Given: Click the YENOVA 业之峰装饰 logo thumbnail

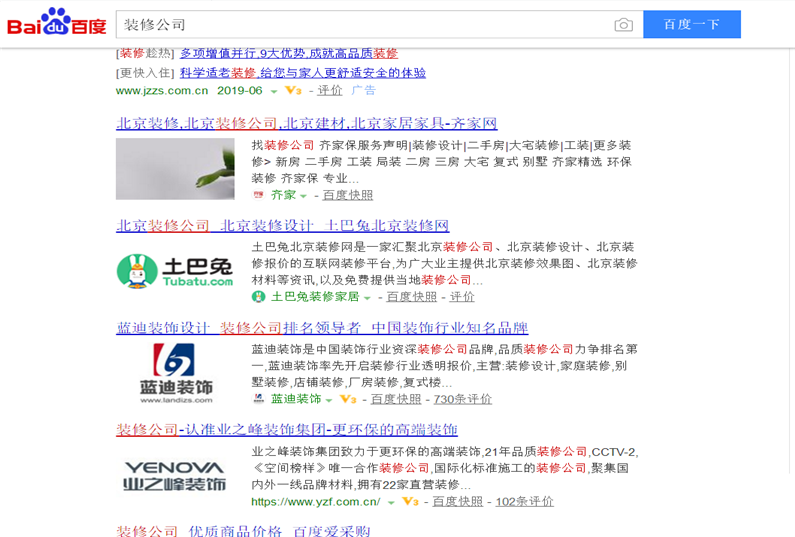Looking at the screenshot, I should point(175,476).
